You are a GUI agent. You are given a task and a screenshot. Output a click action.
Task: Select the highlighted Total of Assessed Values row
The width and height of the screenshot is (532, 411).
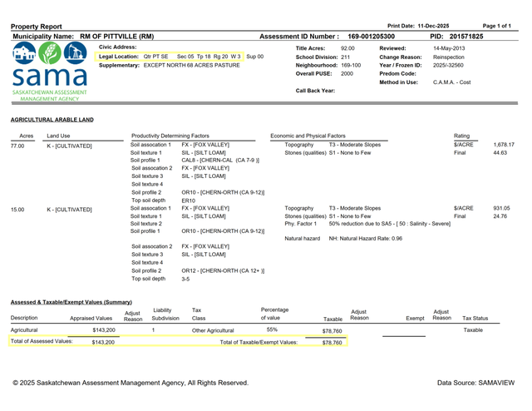coord(62,342)
